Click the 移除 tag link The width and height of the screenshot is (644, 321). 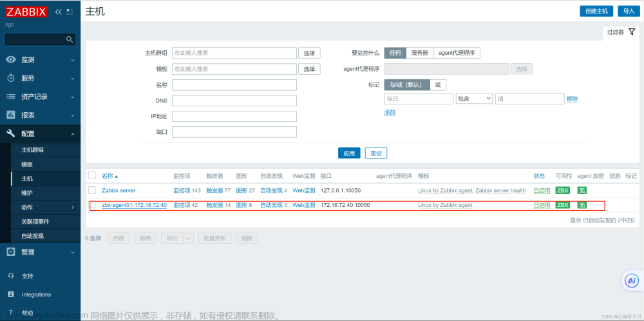point(573,99)
